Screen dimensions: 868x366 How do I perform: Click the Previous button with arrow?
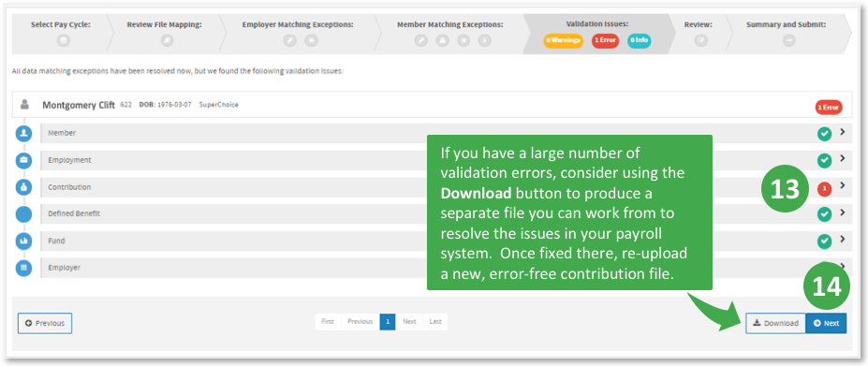tap(45, 323)
